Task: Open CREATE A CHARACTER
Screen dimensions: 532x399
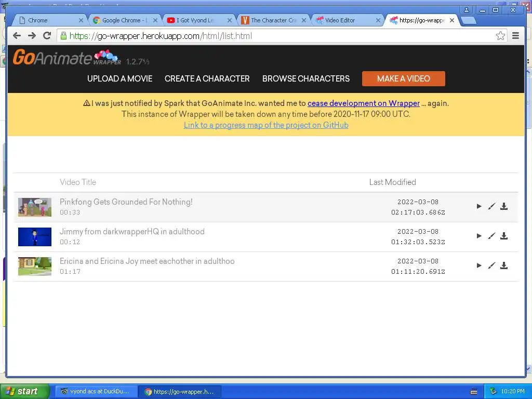Action: (x=207, y=79)
